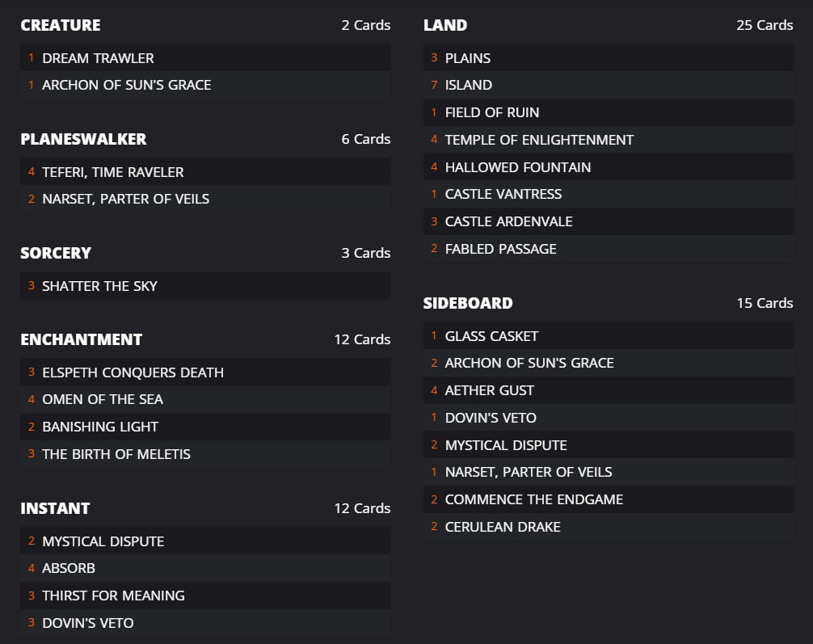Open Teferi, Time Raveler card link
This screenshot has height=644, width=813.
click(x=112, y=172)
